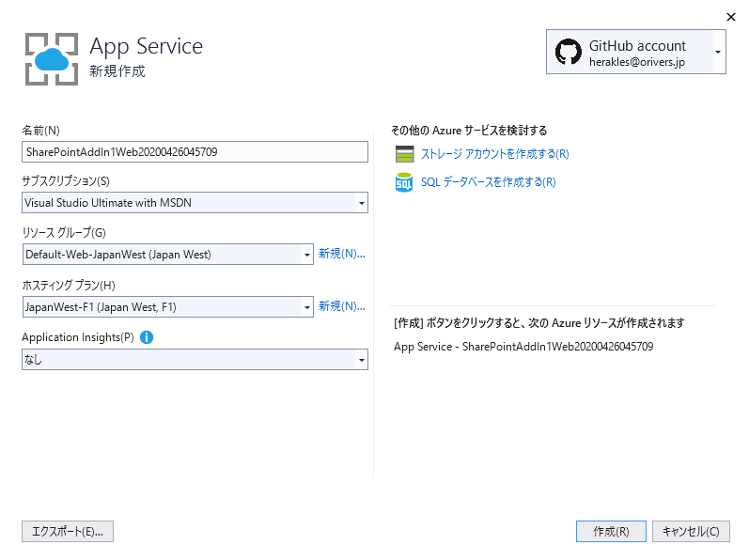Click the GitHub account avatar icon
This screenshot has width=749, height=560.
[x=569, y=52]
